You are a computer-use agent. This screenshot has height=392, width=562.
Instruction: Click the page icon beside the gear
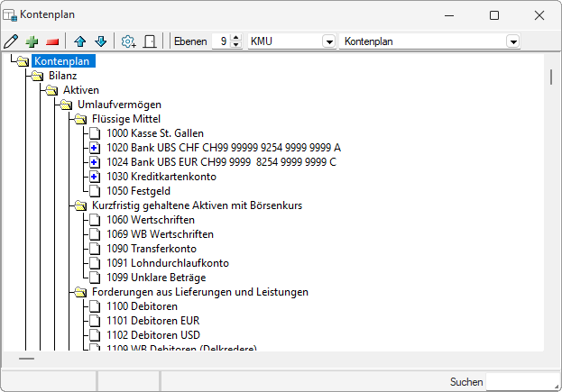[x=150, y=41]
